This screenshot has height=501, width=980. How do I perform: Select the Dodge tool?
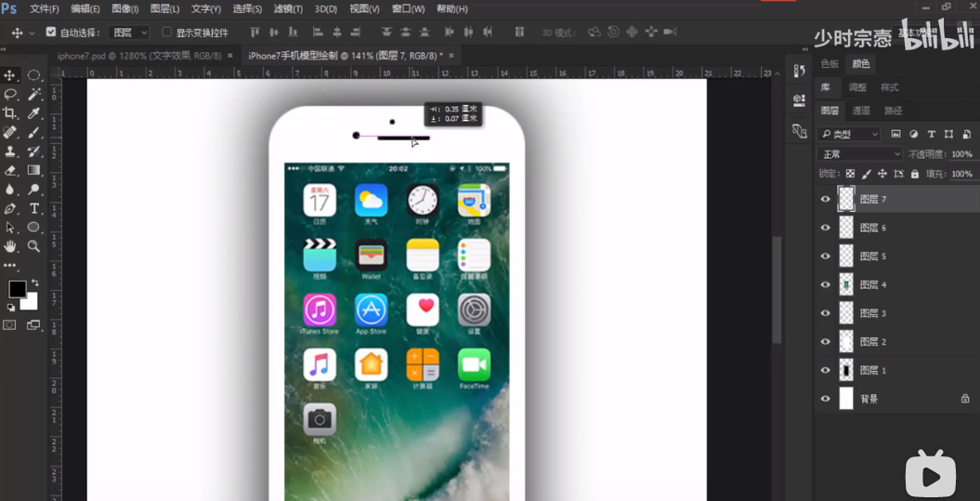click(33, 189)
